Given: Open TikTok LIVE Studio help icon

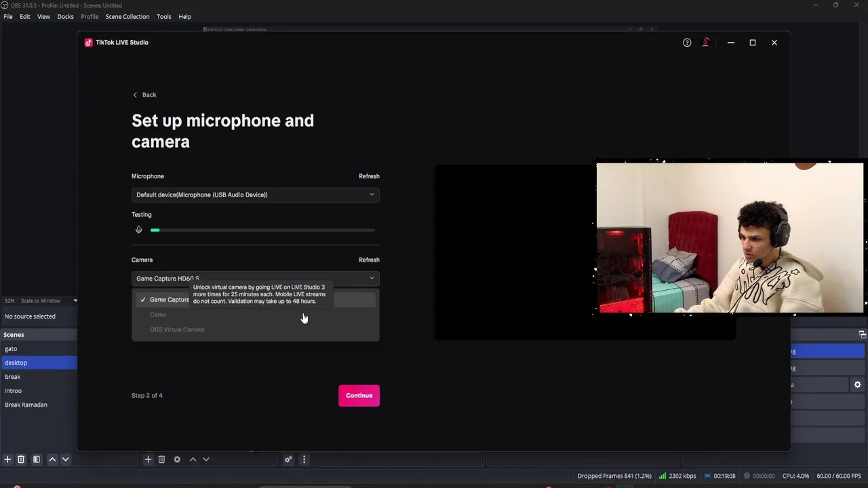Looking at the screenshot, I should (687, 43).
